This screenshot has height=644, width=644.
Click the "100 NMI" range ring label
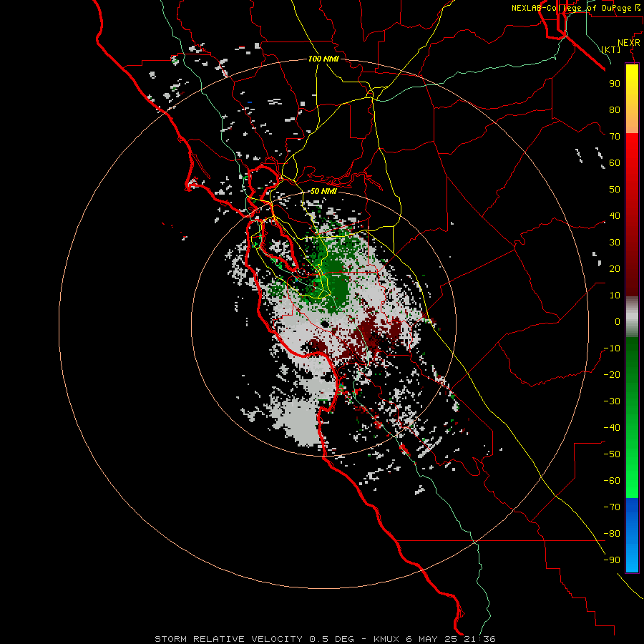(x=323, y=59)
